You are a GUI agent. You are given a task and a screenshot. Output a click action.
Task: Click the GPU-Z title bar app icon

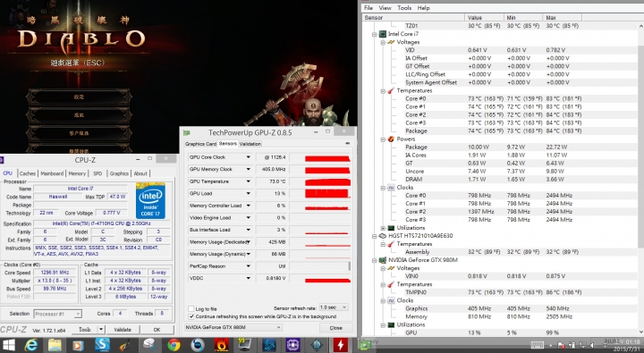(186, 132)
